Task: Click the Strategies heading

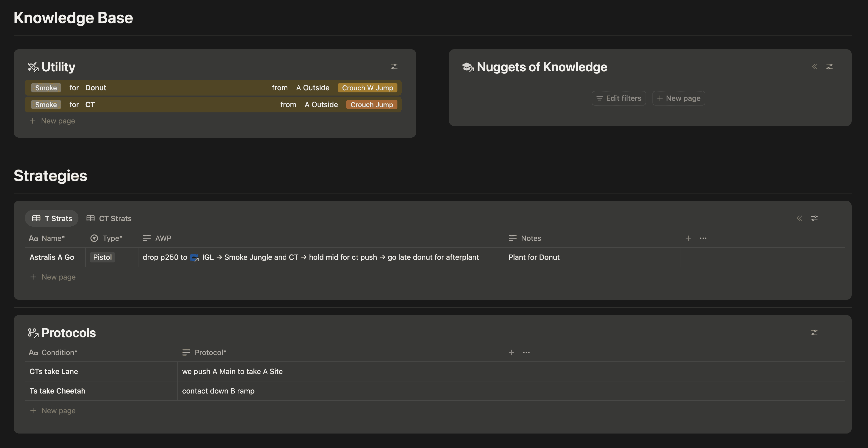Action: pos(50,176)
